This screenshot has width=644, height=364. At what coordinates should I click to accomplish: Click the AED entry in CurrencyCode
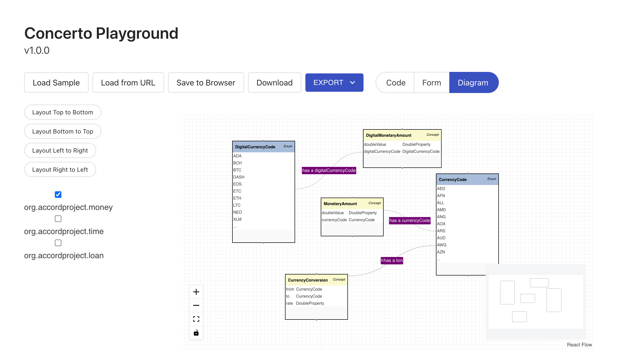point(441,189)
